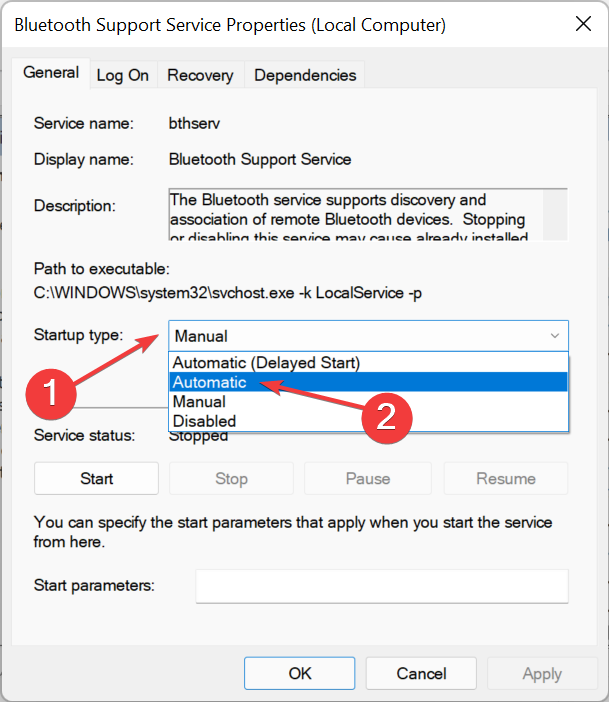Go to the Recovery tab
Screen dimensions: 609x702
coord(200,75)
